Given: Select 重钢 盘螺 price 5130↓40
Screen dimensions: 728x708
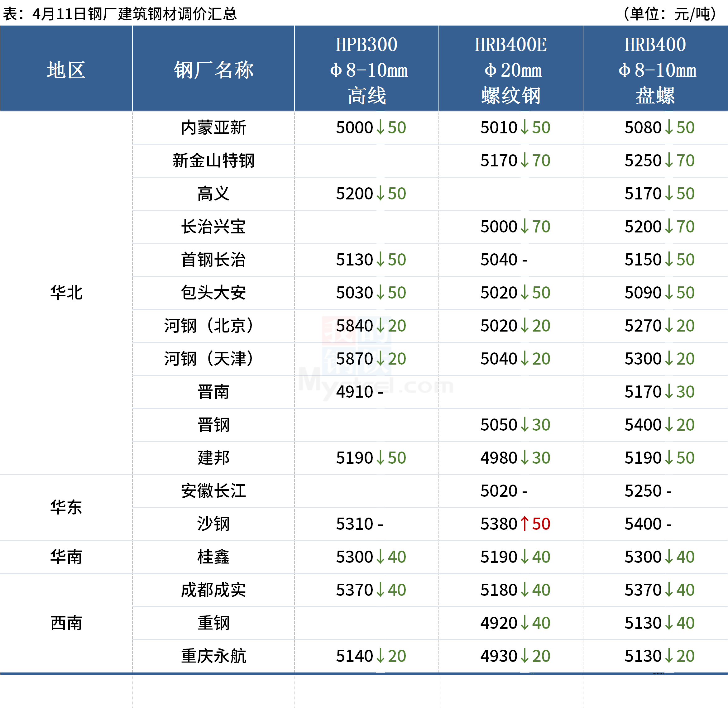Looking at the screenshot, I should click(659, 623).
